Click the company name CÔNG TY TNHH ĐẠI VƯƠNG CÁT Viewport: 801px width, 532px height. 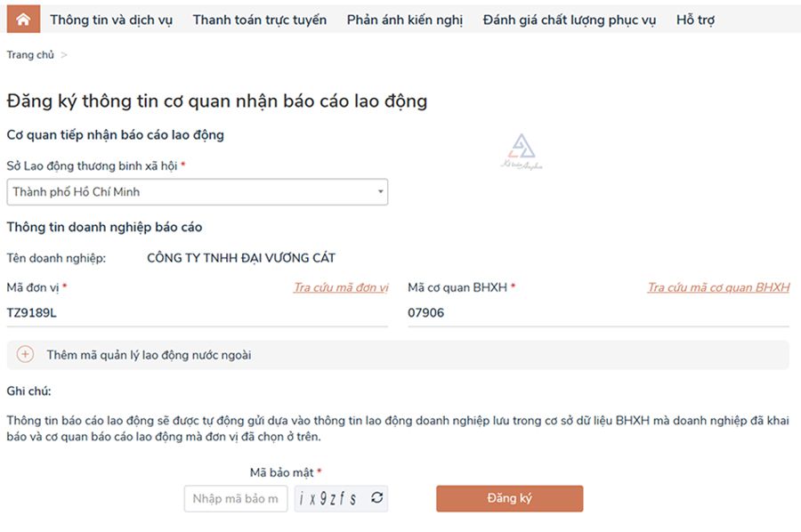coord(240,259)
